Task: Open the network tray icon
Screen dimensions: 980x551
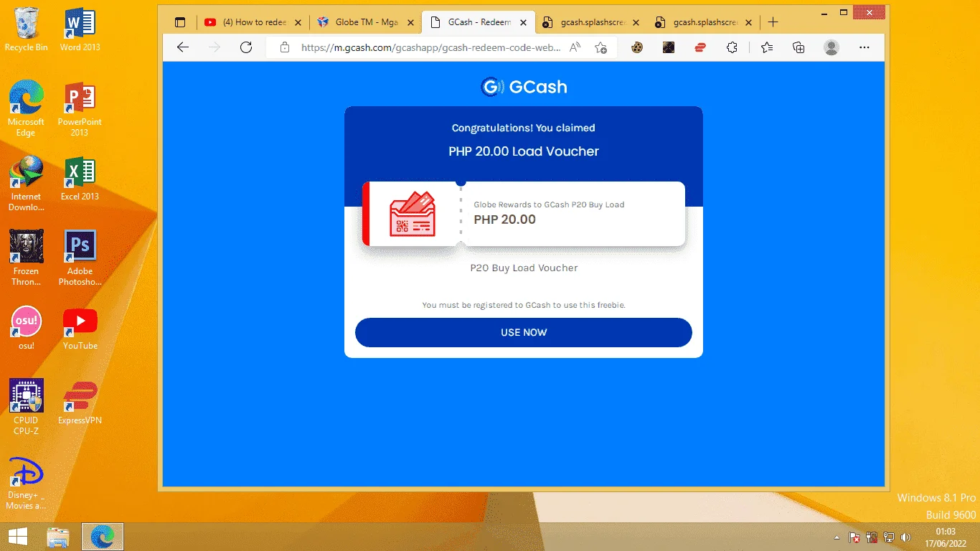Action: 889,537
